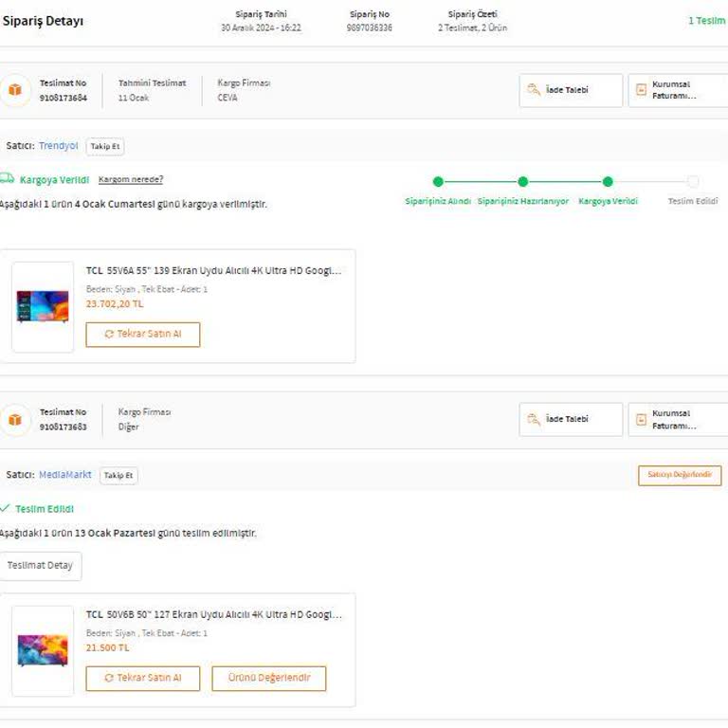Viewport: 728px width, 728px height.
Task: Open the MediaMarkt seller link
Action: click(65, 475)
